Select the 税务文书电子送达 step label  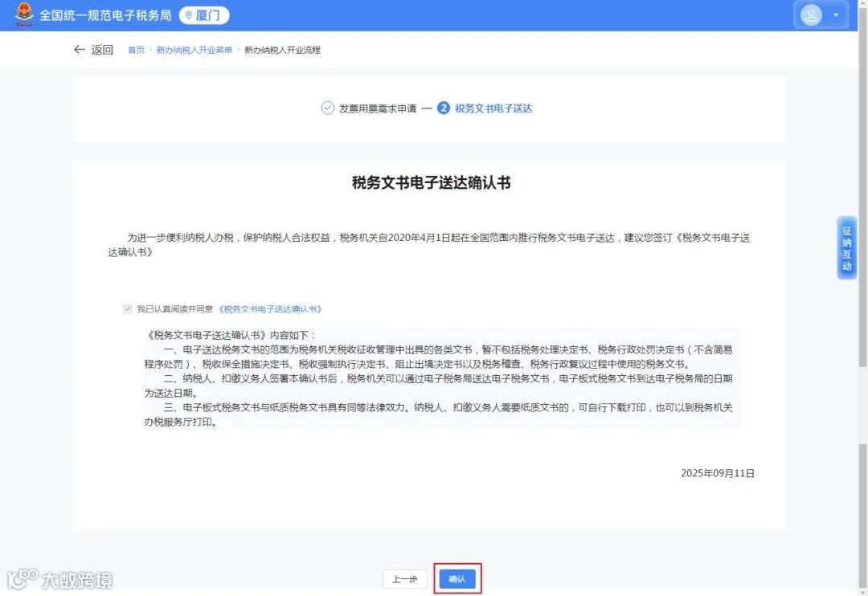pyautogui.click(x=493, y=108)
